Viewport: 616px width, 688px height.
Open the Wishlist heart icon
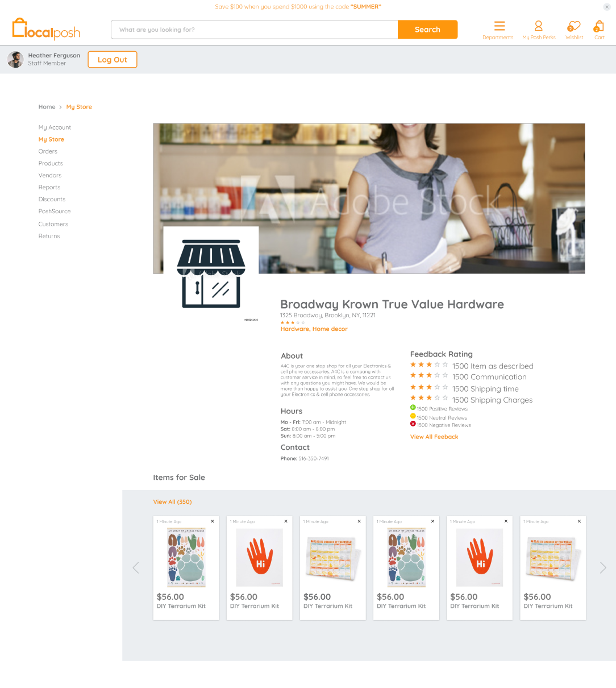click(x=573, y=26)
